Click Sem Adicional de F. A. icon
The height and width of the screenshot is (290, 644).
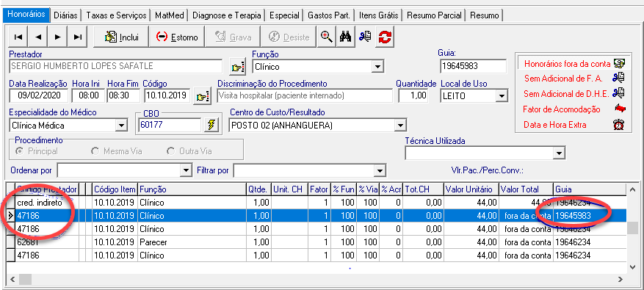click(x=618, y=78)
